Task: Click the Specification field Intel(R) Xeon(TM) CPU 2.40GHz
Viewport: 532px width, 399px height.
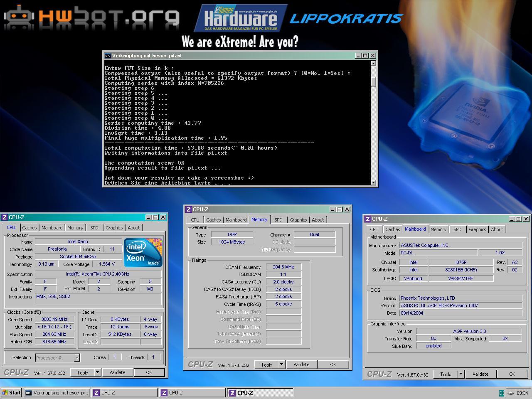Action: [x=98, y=274]
